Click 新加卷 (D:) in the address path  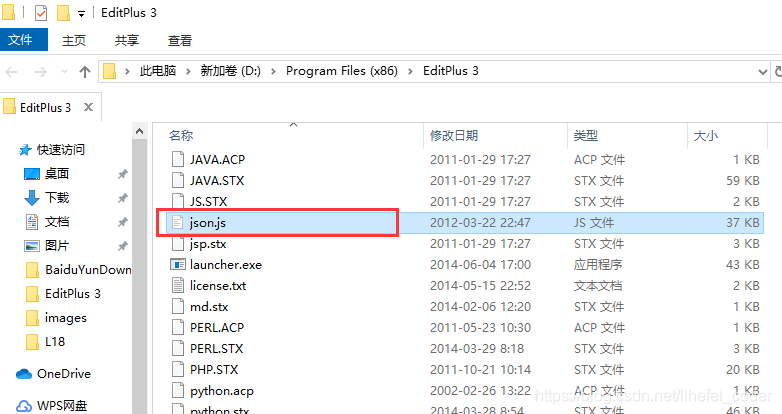[x=230, y=71]
